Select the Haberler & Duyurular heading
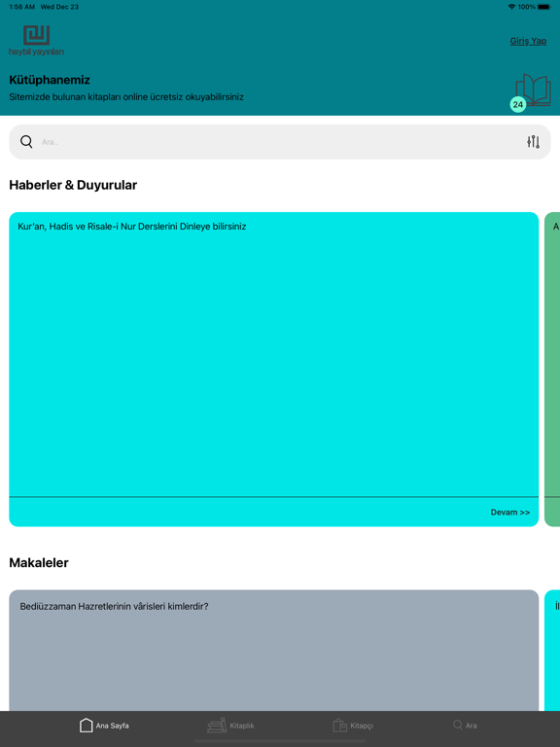 coord(73,185)
